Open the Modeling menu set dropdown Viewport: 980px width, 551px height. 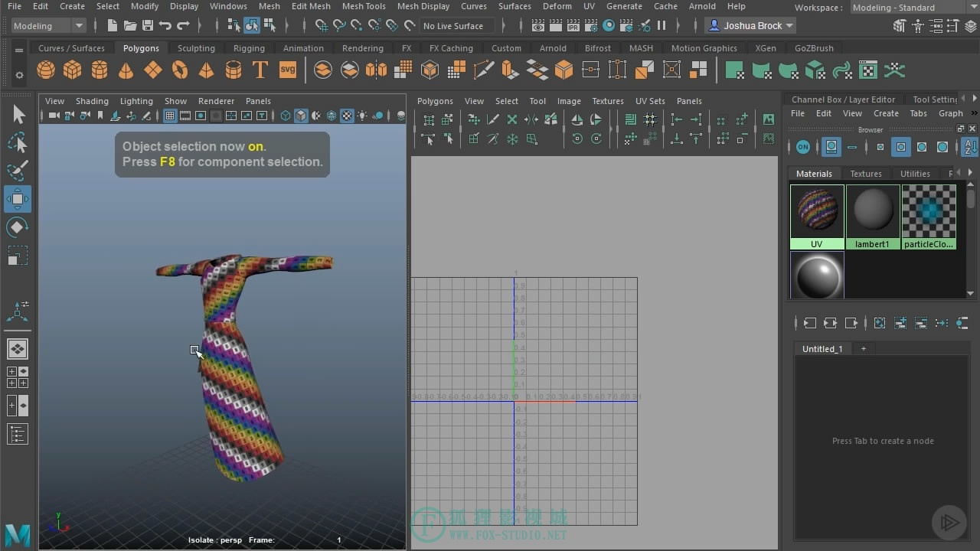click(48, 25)
